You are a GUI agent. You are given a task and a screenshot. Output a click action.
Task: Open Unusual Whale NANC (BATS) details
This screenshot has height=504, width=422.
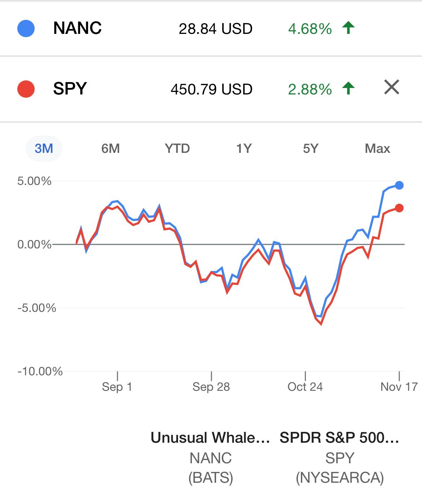click(210, 457)
